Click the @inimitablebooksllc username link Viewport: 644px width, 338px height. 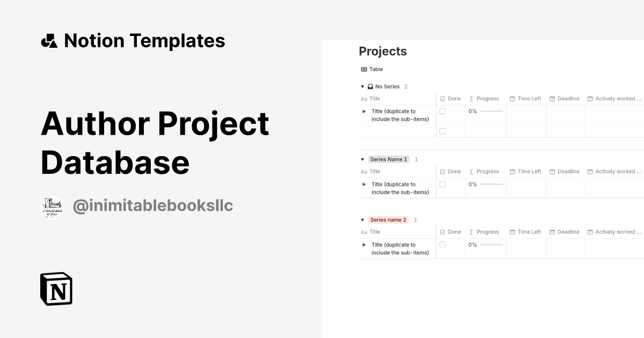[152, 205]
